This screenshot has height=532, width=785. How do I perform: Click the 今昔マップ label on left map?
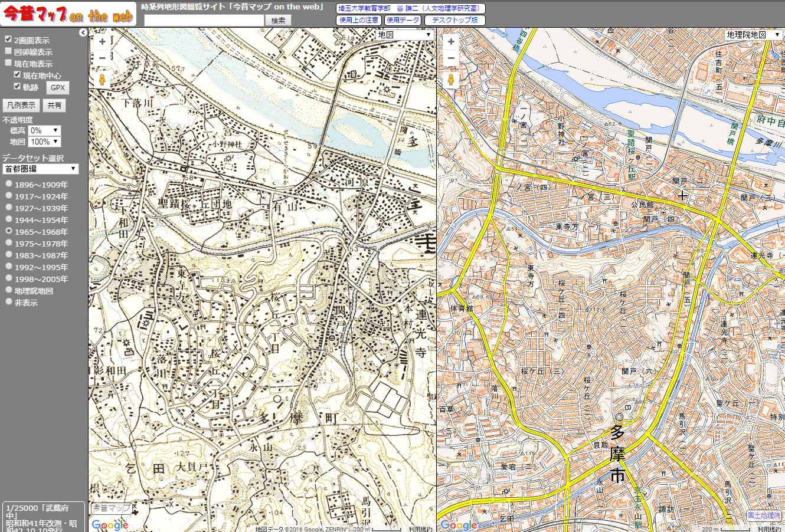pyautogui.click(x=111, y=508)
